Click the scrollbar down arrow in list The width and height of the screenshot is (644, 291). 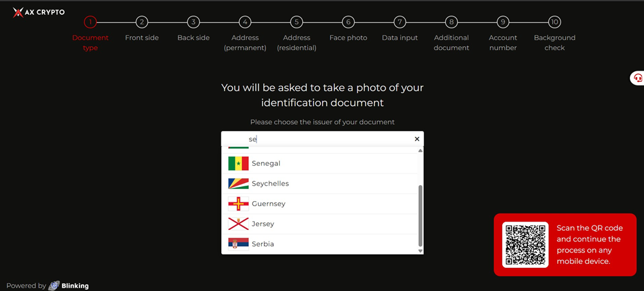[x=420, y=251]
